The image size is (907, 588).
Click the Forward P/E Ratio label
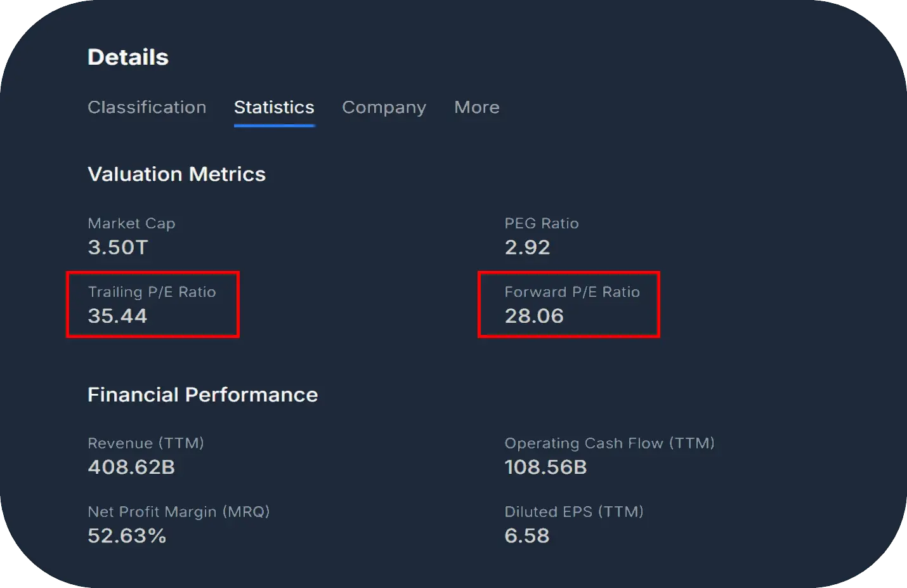[x=571, y=292]
